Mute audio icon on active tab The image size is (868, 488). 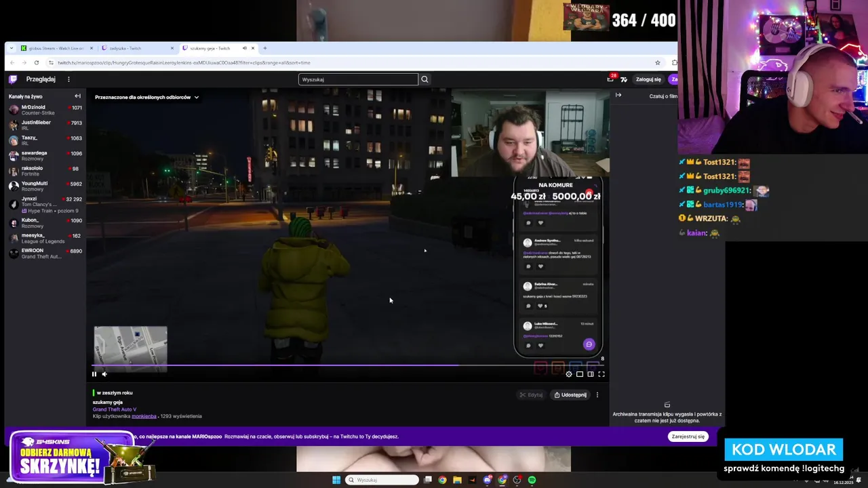[245, 48]
